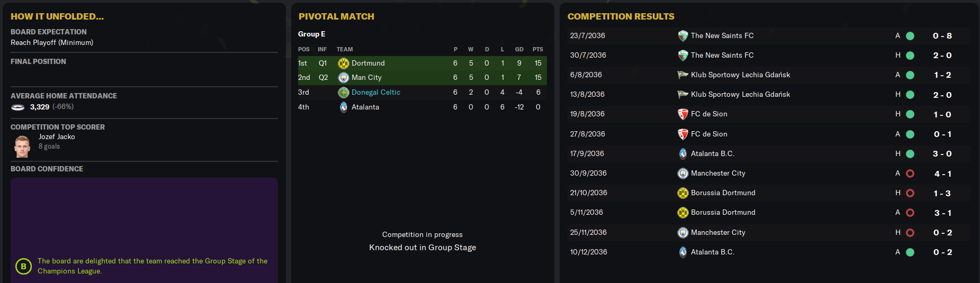This screenshot has width=980, height=283.
Task: Click the PTS column header in group table
Action: (538, 49)
